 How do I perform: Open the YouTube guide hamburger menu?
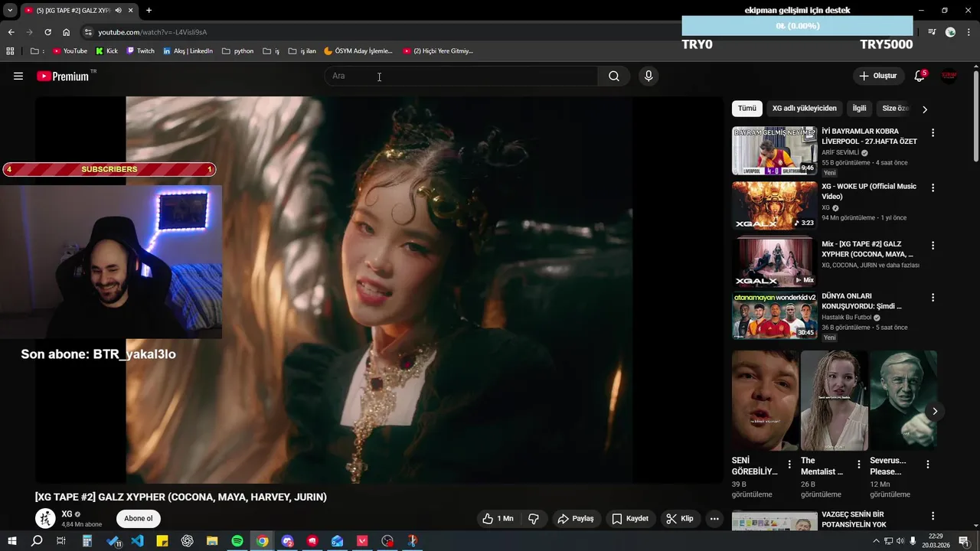pos(18,76)
